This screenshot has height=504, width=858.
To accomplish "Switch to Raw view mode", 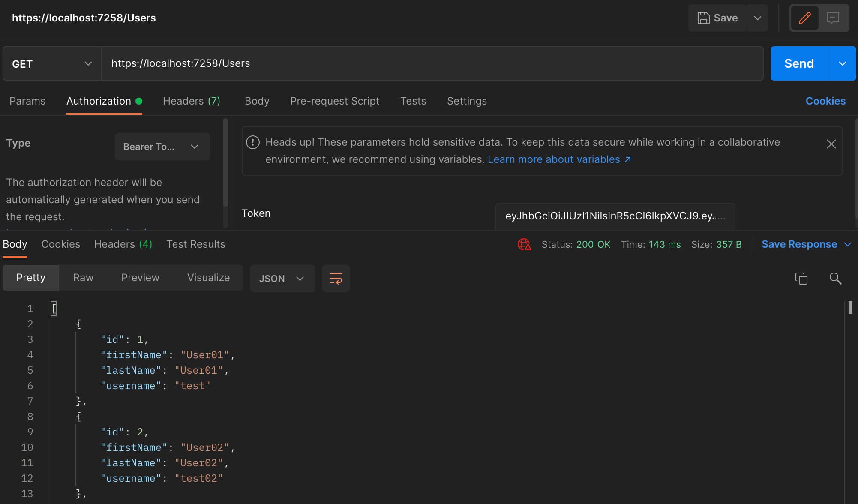I will click(x=83, y=278).
